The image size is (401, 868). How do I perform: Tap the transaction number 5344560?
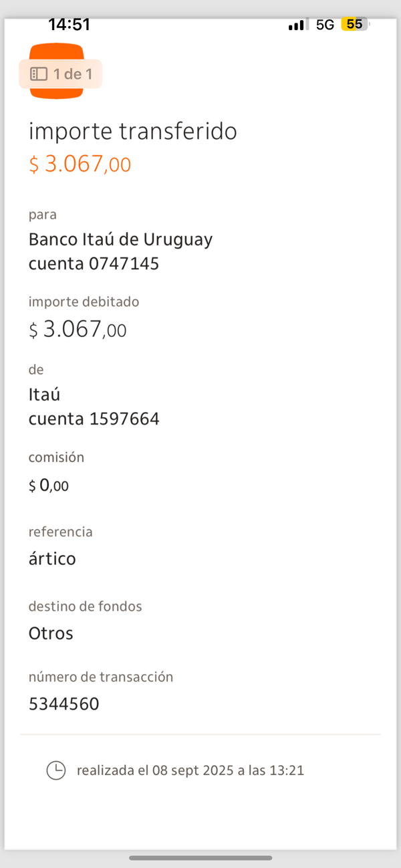(64, 703)
